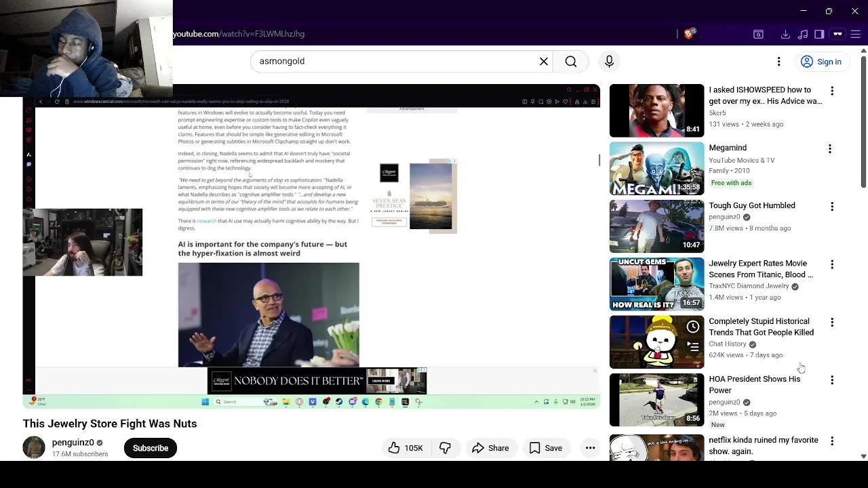Viewport: 868px width, 488px height.
Task: Toggle the Brave sidebar panel button
Action: [x=819, y=35]
